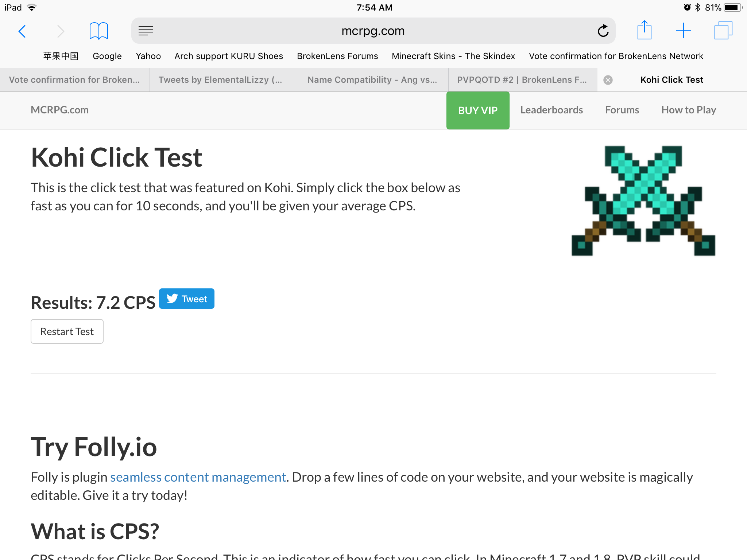Click the Restart Test button

(67, 331)
